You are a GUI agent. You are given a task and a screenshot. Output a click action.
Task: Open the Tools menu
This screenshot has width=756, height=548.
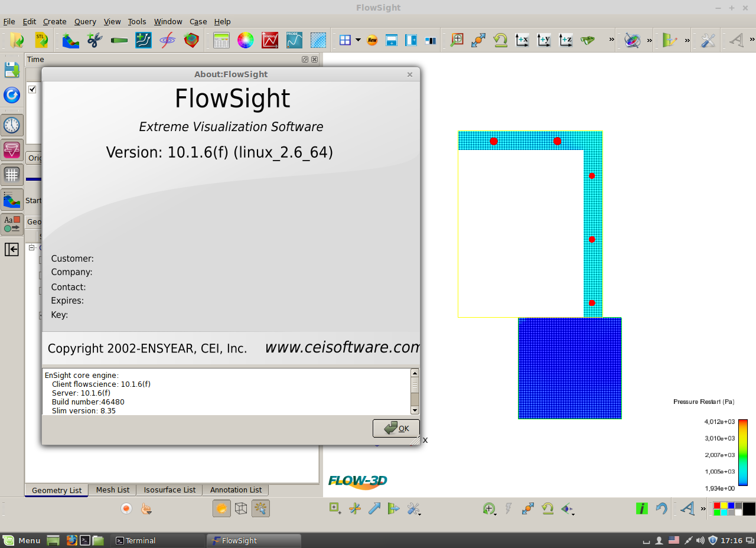point(137,21)
